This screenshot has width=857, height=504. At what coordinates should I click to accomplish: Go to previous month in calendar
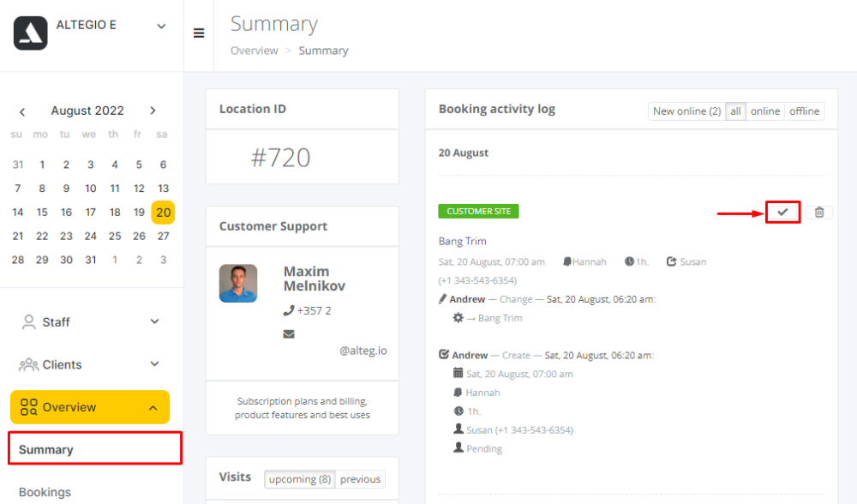tap(22, 111)
